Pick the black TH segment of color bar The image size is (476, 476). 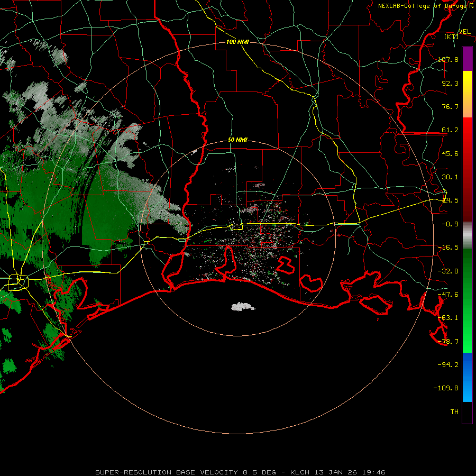467,413
